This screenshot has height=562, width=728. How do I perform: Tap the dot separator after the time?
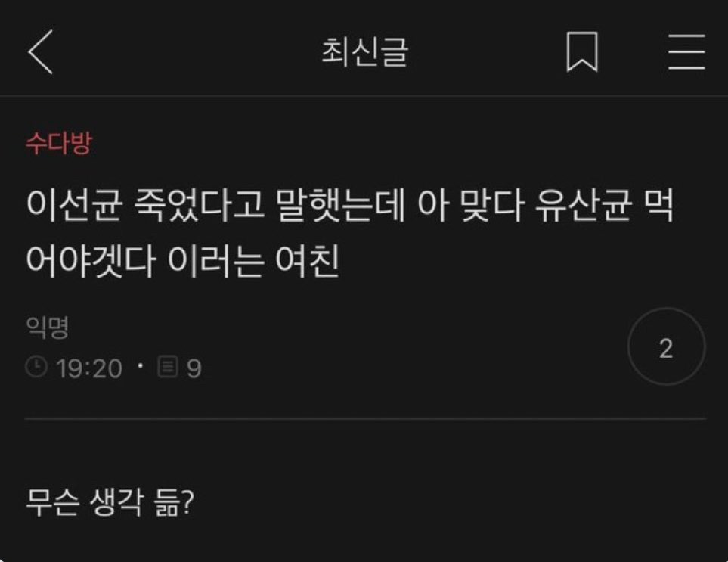[x=140, y=365]
